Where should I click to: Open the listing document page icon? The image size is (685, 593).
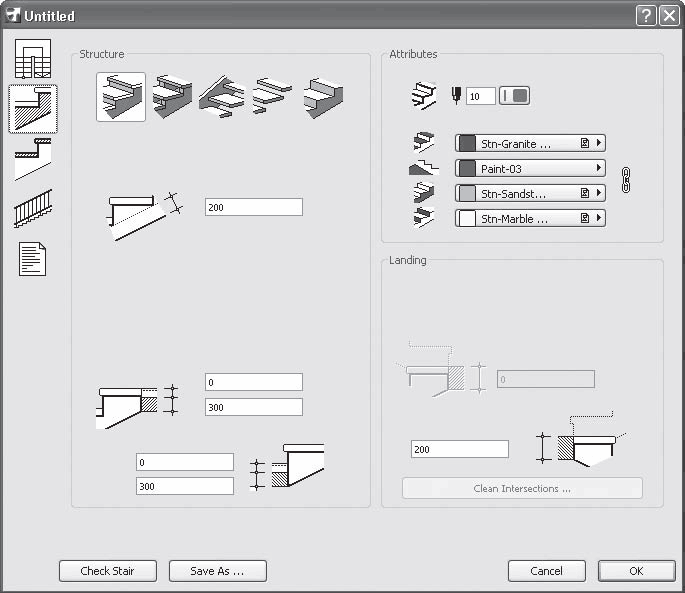pos(32,258)
